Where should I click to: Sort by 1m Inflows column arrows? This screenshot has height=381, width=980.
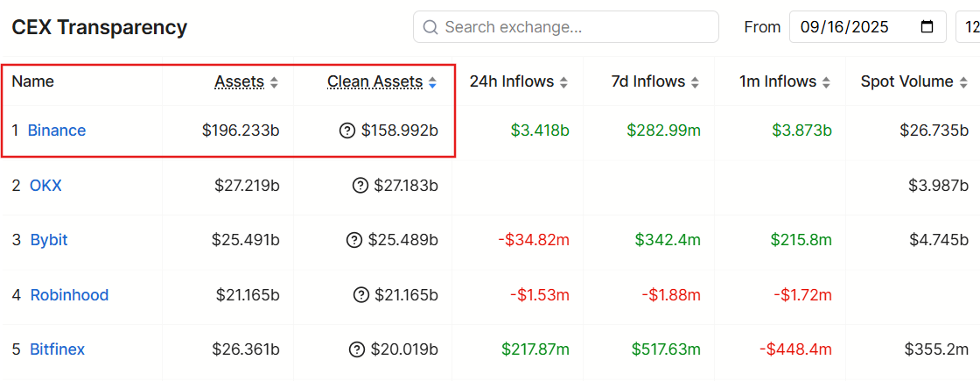(x=826, y=82)
